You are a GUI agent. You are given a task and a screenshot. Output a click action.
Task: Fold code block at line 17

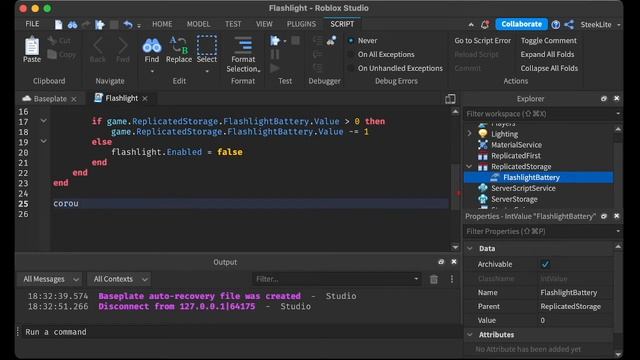[x=43, y=121]
